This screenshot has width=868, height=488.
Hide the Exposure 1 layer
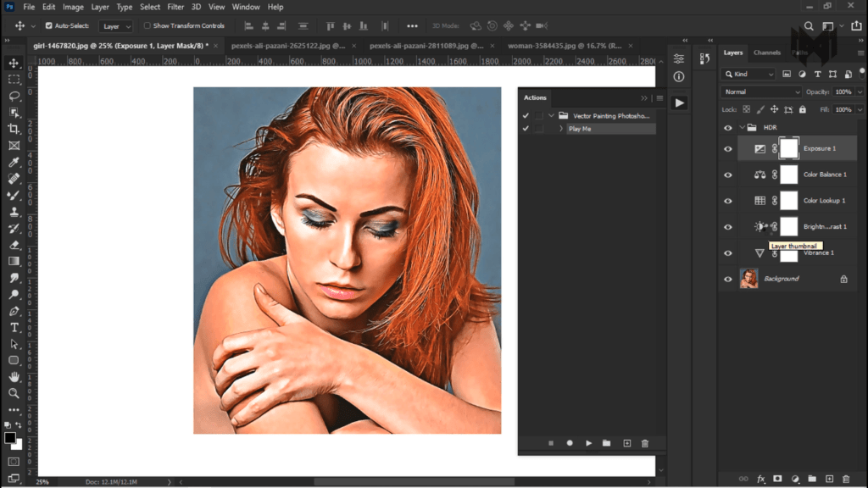coord(728,149)
